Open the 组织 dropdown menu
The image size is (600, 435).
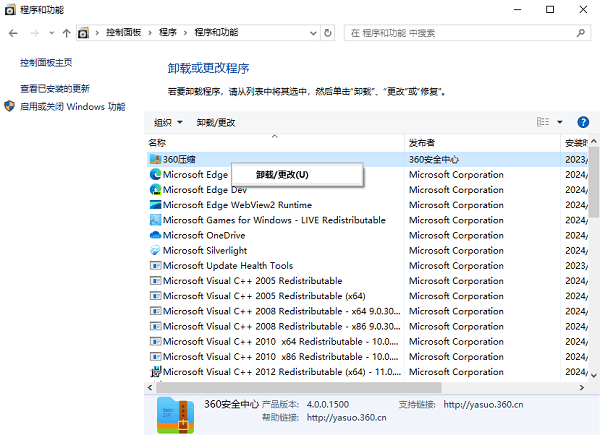point(168,122)
